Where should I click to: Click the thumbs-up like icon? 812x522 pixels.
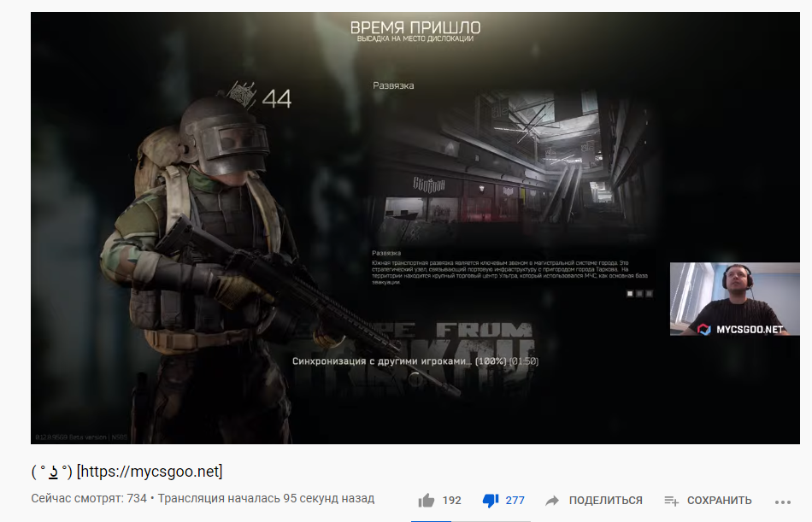pyautogui.click(x=427, y=500)
